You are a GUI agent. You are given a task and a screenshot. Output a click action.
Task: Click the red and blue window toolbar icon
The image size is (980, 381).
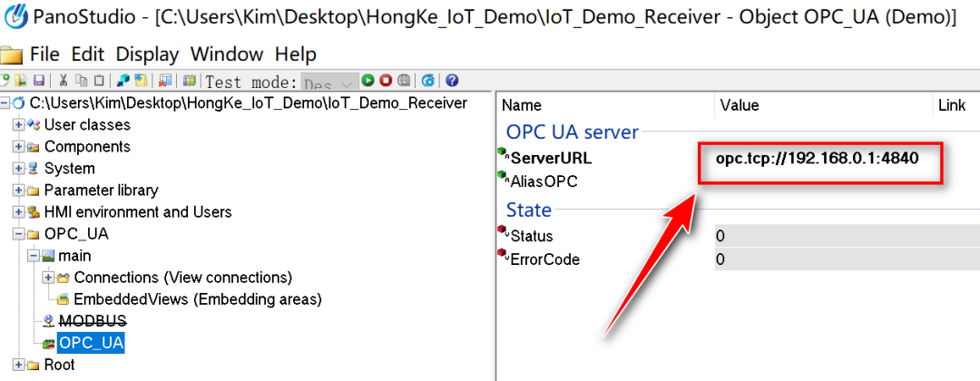point(165,81)
